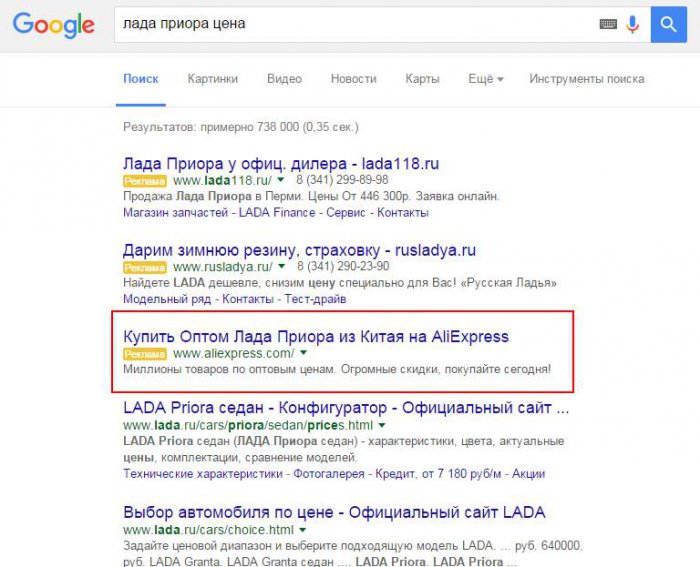
Task: Open the Новости tab
Action: point(354,79)
